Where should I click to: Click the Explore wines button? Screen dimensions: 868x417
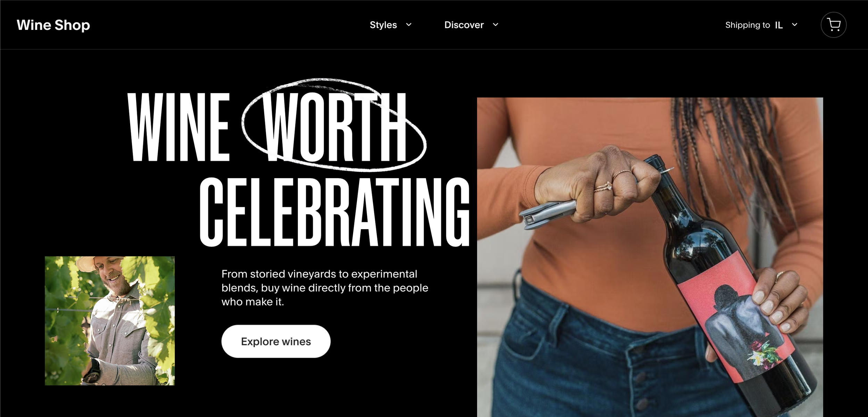click(x=276, y=341)
